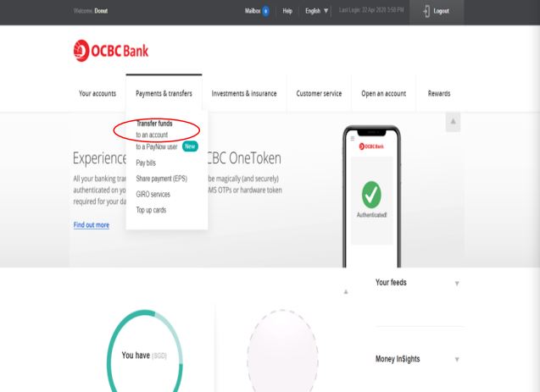Expand the Your feeds panel
Image resolution: width=540 pixels, height=392 pixels.
coord(457,284)
